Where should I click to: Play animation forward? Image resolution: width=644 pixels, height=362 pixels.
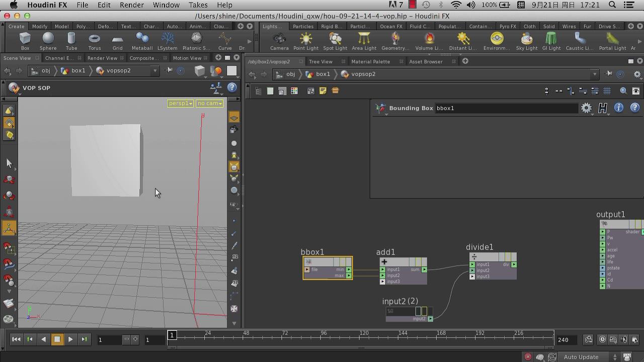click(70, 339)
